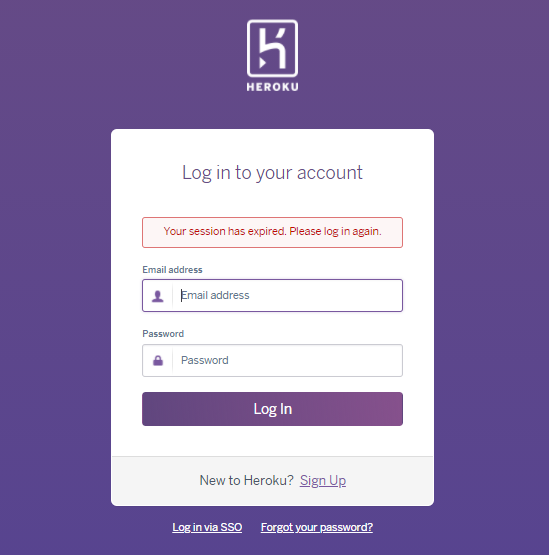Click the Password label above field
Viewport: 549px width, 555px height.
point(163,334)
